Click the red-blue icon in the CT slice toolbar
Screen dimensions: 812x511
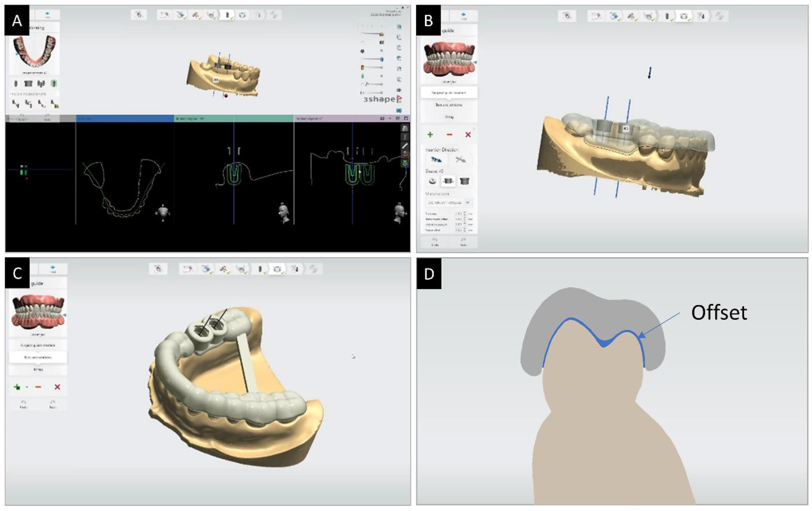point(405,155)
